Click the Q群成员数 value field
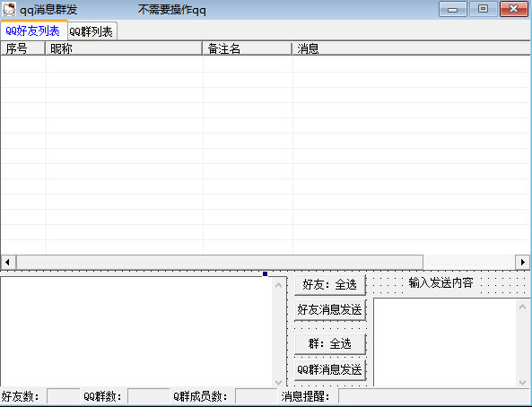 tap(257, 396)
